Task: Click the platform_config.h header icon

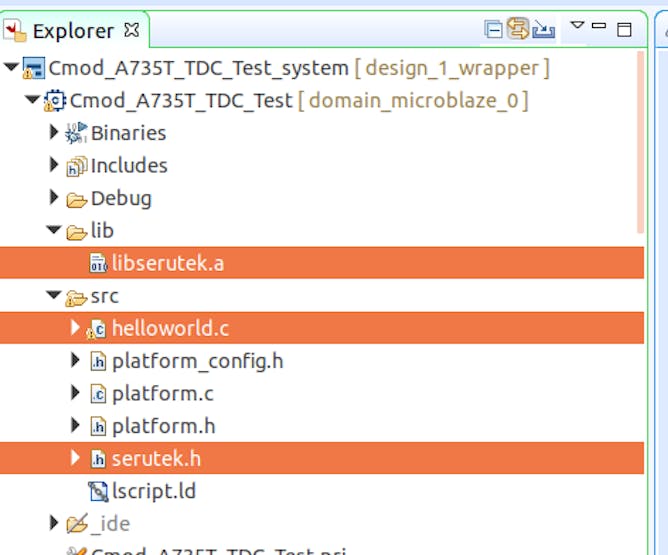Action: (x=98, y=361)
